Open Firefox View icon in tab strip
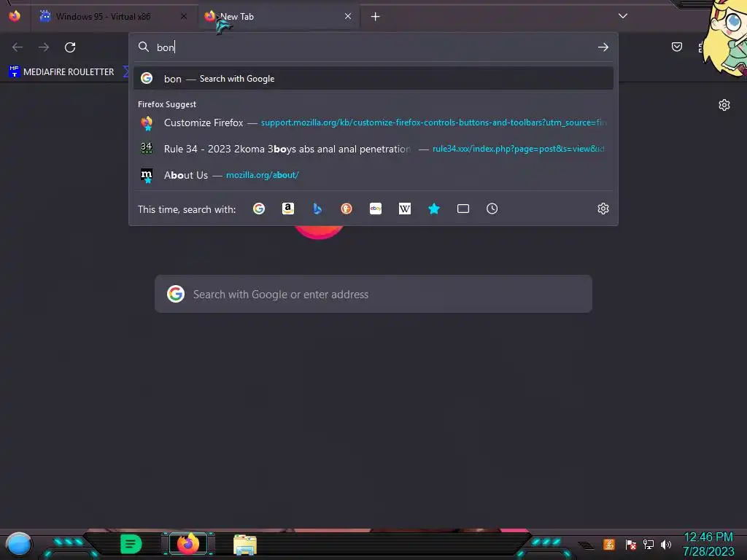The width and height of the screenshot is (747, 560). [15, 16]
